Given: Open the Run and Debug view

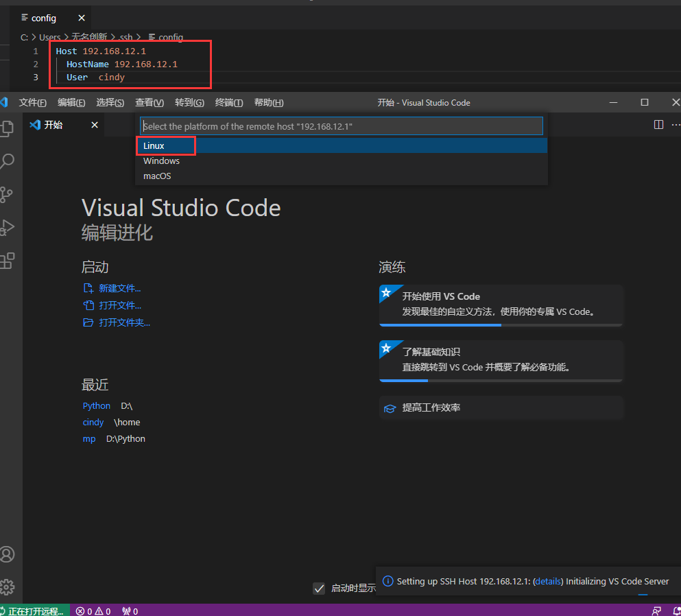Looking at the screenshot, I should pos(7,228).
